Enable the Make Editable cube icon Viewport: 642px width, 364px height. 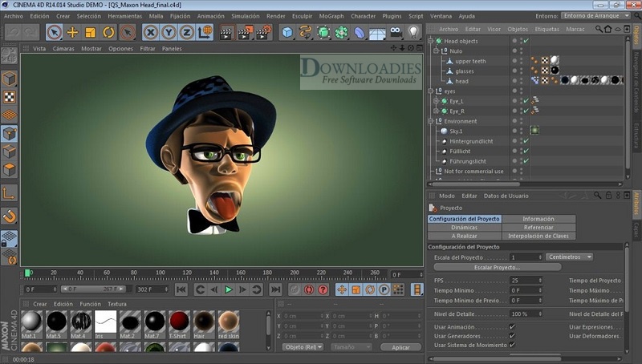(x=9, y=79)
